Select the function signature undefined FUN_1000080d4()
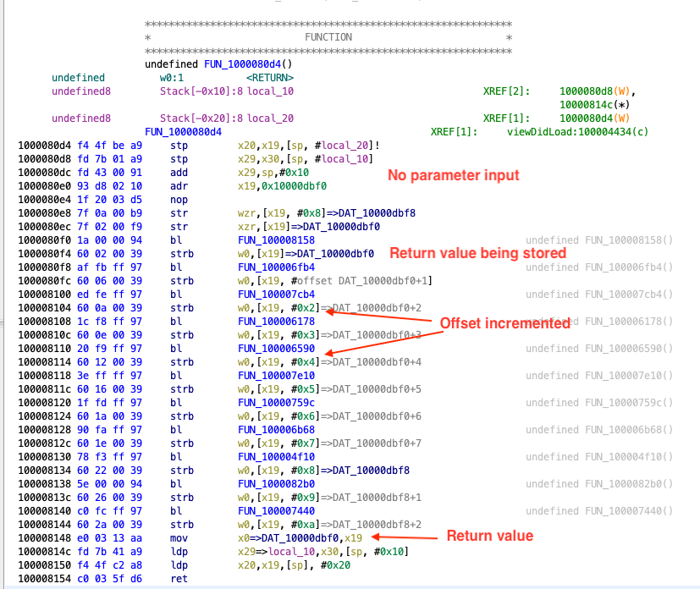 (x=218, y=63)
